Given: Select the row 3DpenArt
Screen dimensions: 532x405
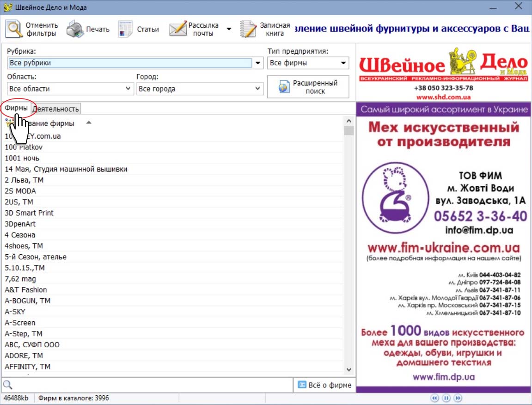Looking at the screenshot, I should click(173, 224).
